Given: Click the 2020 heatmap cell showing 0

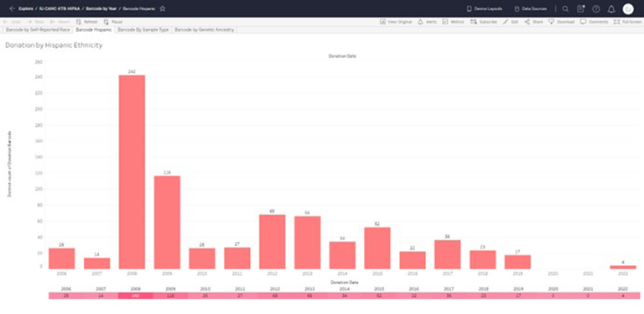Looking at the screenshot, I should tap(553, 296).
